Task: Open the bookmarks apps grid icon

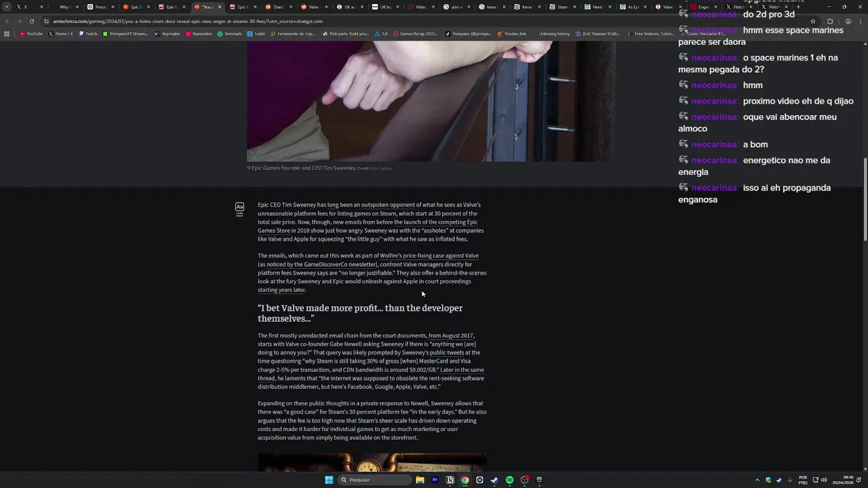Action: coord(7,33)
